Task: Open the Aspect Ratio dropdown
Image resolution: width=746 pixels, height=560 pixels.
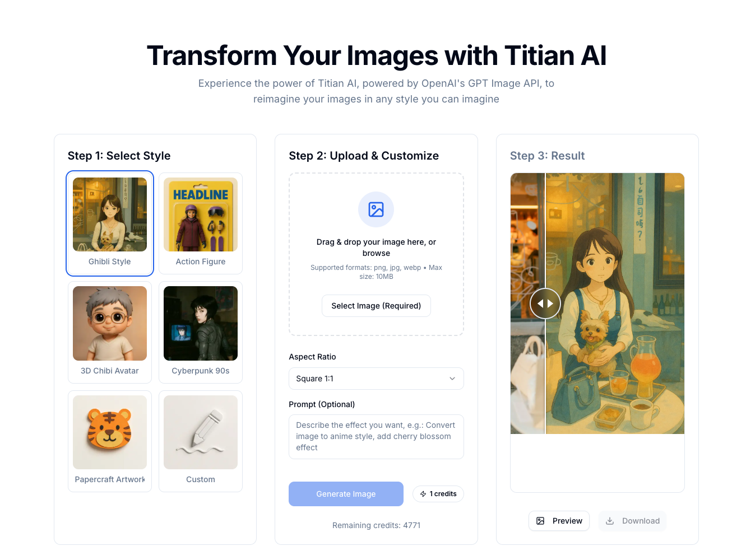Action: pos(376,379)
